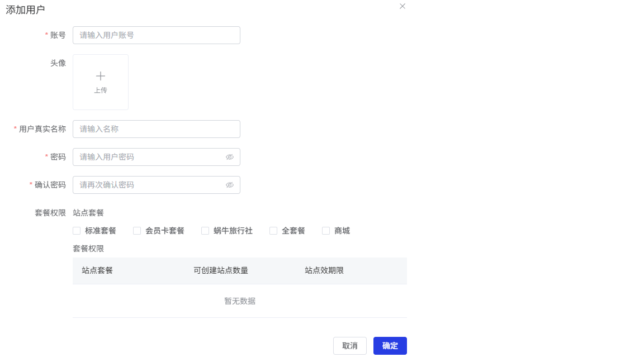Image resolution: width=644 pixels, height=362 pixels.
Task: Focus the 请输入用户密码 password field
Action: coord(148,157)
